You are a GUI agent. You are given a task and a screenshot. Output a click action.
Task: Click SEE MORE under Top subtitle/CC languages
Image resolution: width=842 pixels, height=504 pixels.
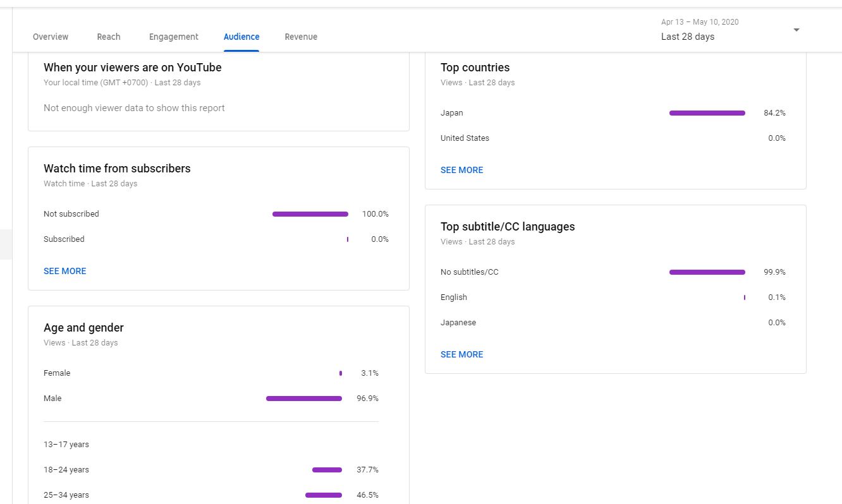pyautogui.click(x=462, y=354)
